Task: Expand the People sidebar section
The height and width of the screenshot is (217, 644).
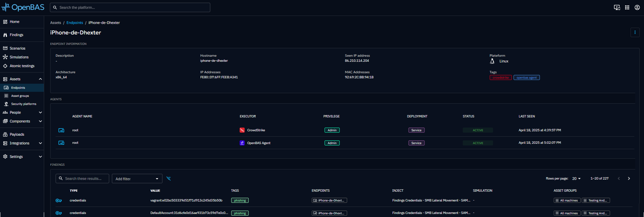Action: tap(40, 112)
